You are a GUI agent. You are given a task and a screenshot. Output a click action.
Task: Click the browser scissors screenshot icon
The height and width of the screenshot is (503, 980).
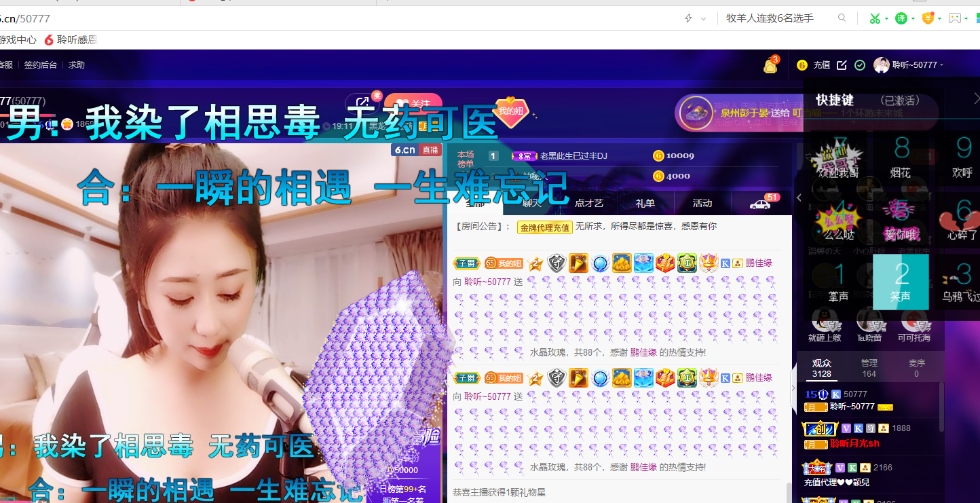pos(875,18)
